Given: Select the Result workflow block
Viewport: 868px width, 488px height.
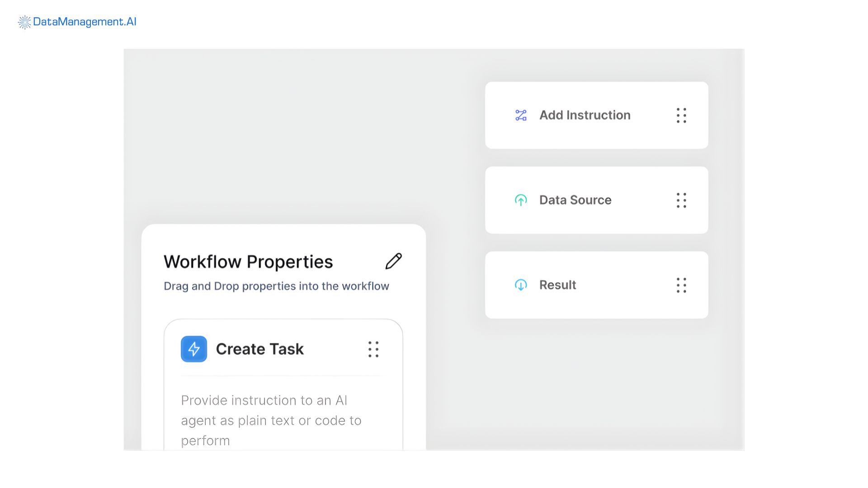Looking at the screenshot, I should point(596,285).
